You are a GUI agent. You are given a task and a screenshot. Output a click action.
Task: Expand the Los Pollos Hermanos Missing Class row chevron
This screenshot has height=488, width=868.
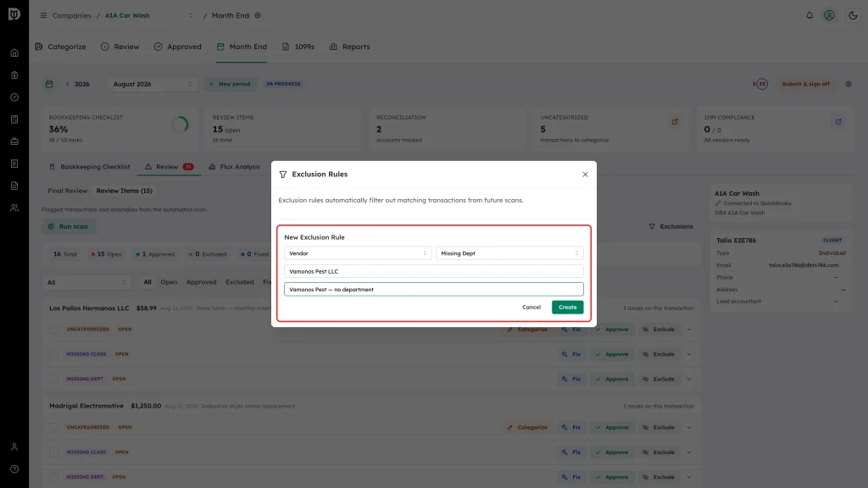point(688,354)
